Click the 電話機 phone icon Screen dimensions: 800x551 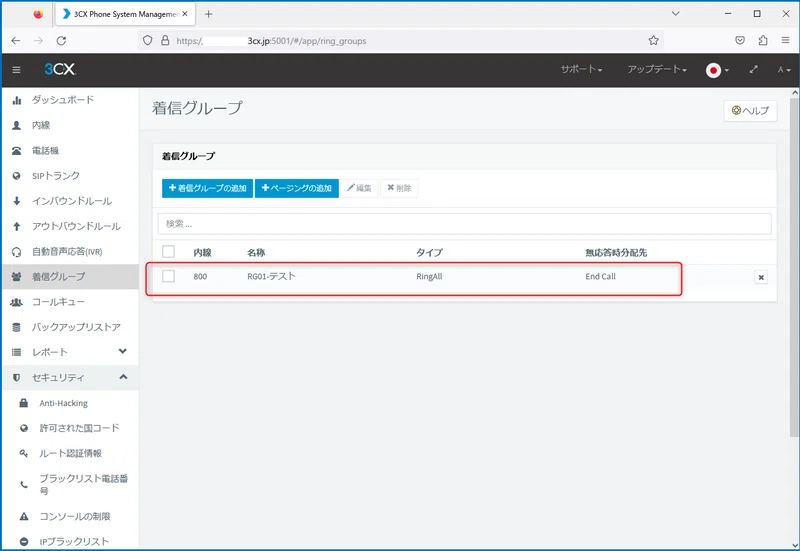tap(16, 151)
